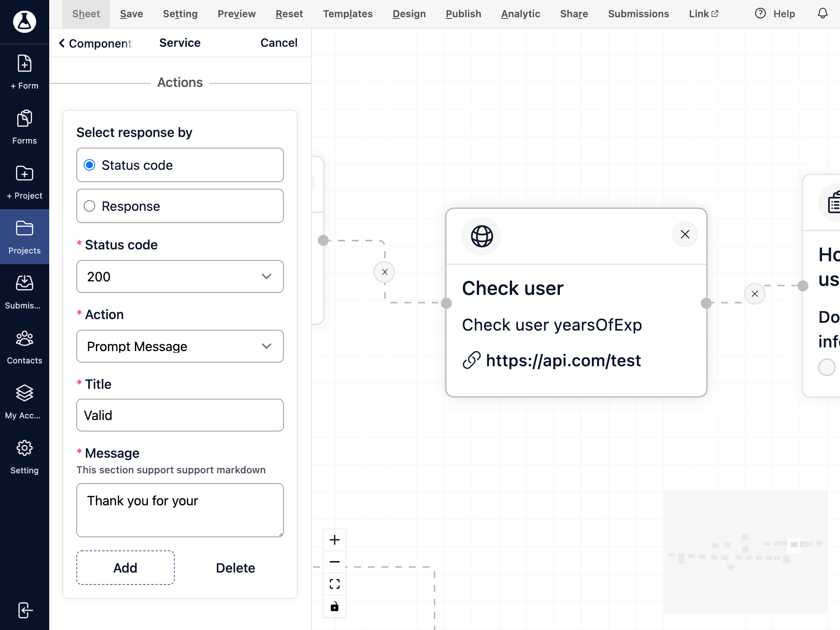Click Share in the top menu
Screen dimensions: 840x630
click(x=574, y=14)
